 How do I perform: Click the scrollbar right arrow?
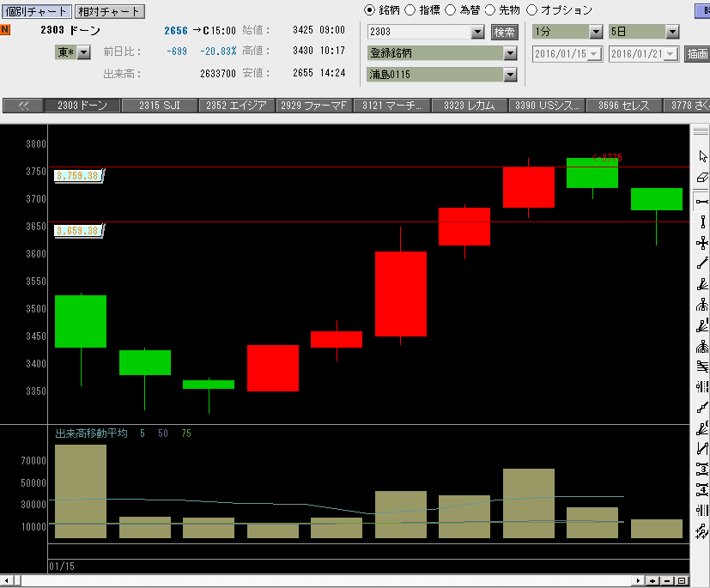(638, 581)
